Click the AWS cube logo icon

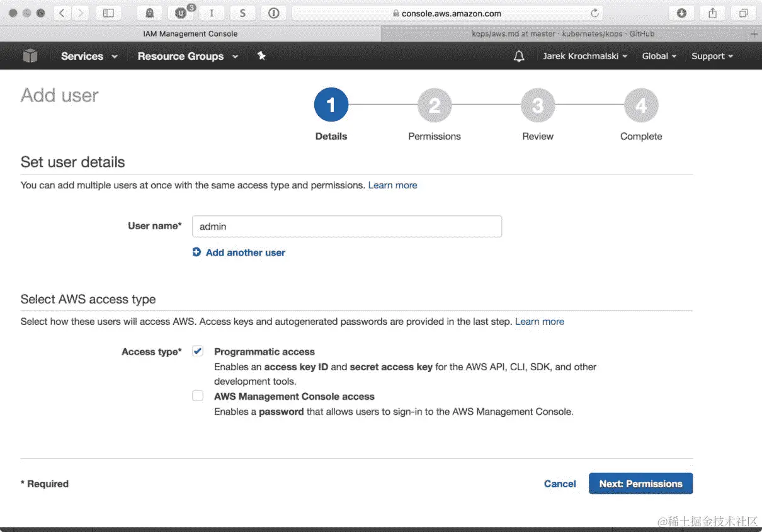coord(30,56)
